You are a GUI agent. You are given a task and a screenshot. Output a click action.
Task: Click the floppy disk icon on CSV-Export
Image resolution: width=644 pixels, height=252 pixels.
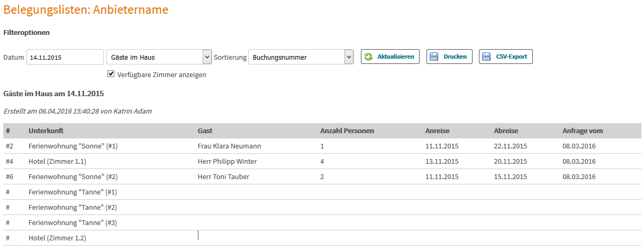[x=486, y=57]
